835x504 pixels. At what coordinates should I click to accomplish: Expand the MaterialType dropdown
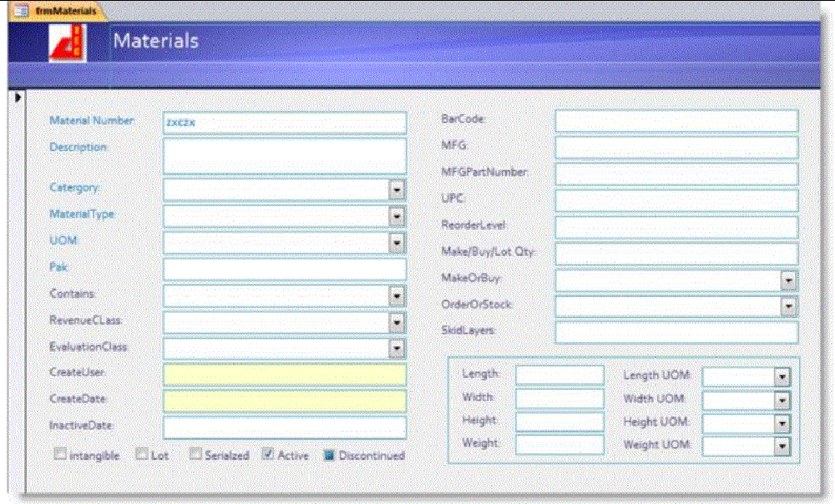tap(396, 217)
